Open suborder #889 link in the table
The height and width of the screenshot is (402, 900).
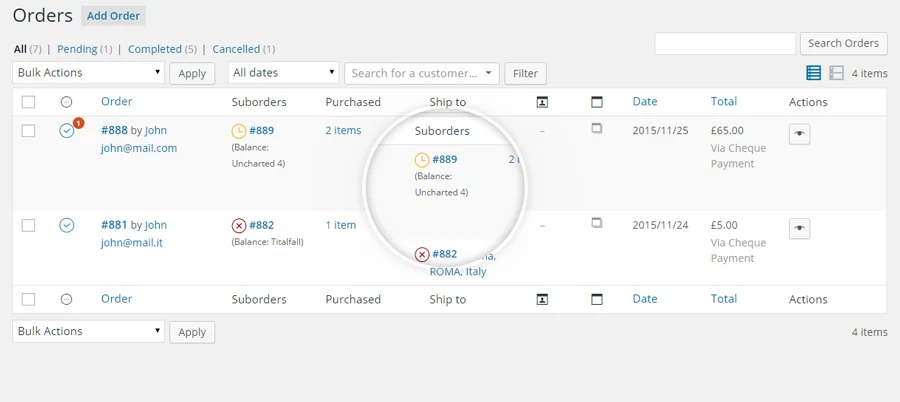pos(261,130)
